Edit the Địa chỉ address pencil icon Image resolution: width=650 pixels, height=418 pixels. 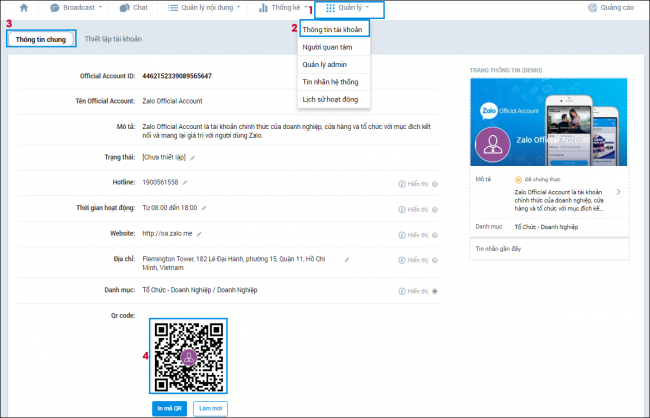pyautogui.click(x=347, y=260)
